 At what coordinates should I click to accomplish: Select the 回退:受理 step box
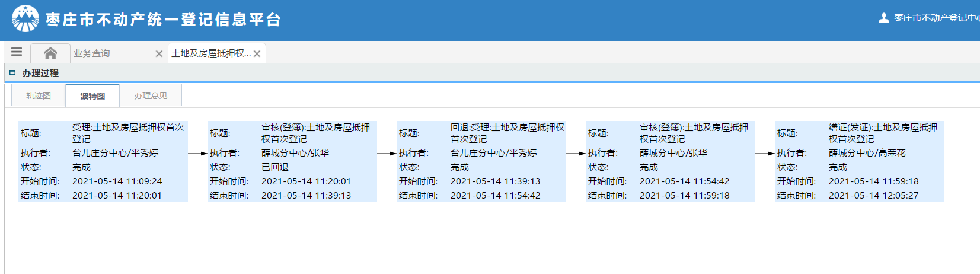tap(481, 161)
